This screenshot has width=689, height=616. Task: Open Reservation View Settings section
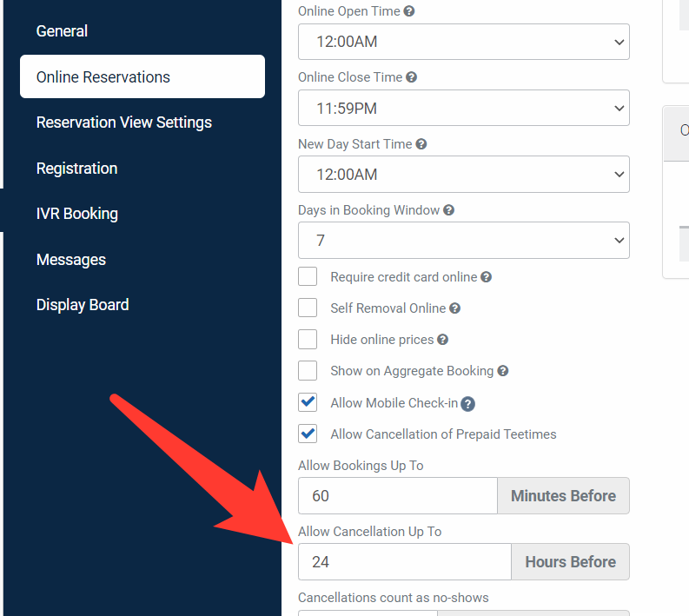coord(124,123)
